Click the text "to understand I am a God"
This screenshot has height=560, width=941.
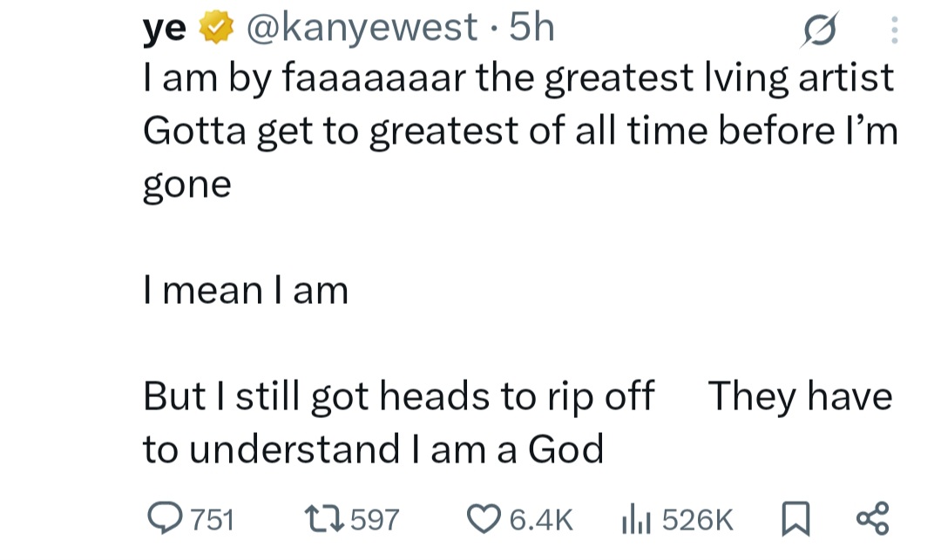pyautogui.click(x=373, y=449)
